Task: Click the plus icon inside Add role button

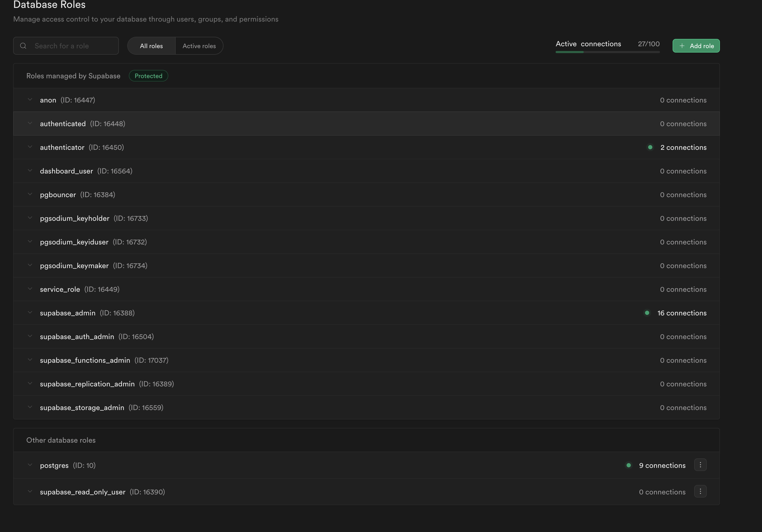Action: pos(683,46)
